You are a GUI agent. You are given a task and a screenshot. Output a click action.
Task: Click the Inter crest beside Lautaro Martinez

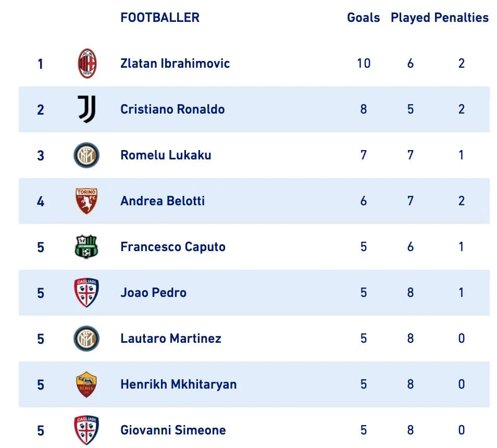(x=86, y=339)
